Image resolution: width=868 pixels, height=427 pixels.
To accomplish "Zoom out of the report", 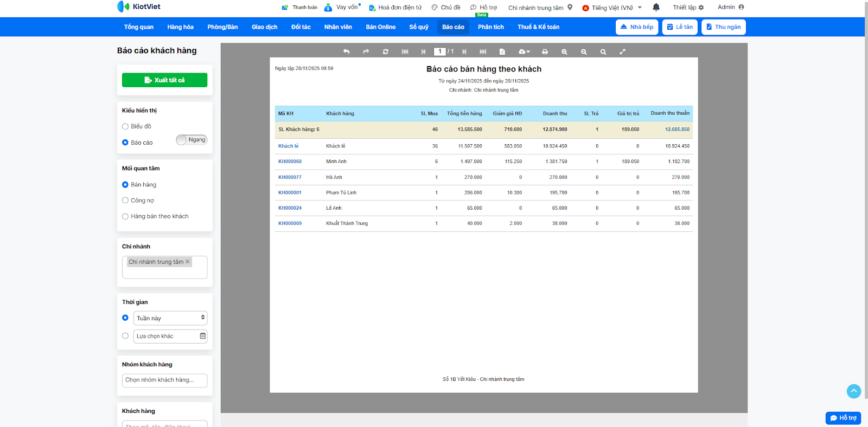I will (x=584, y=52).
